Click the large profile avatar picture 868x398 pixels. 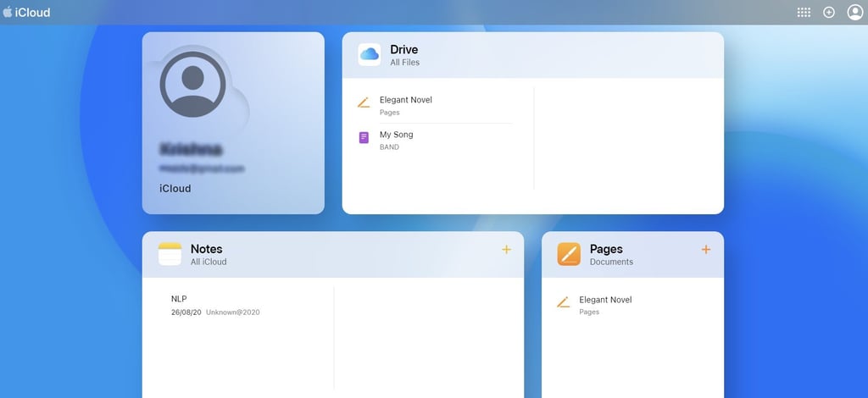[x=192, y=84]
